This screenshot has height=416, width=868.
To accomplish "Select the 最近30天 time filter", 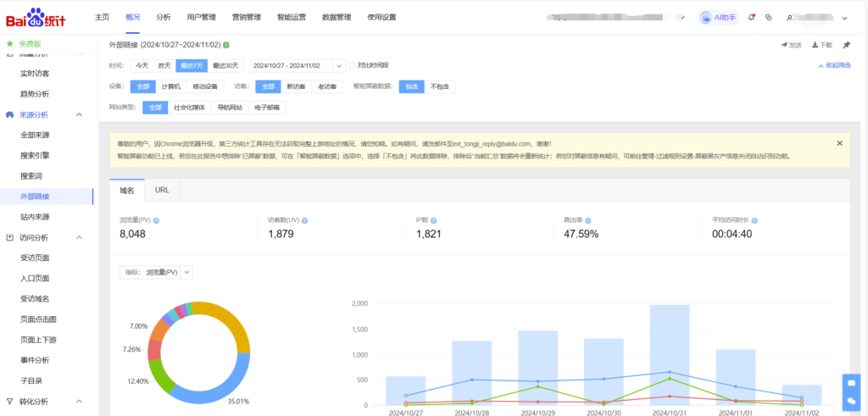I will [225, 65].
